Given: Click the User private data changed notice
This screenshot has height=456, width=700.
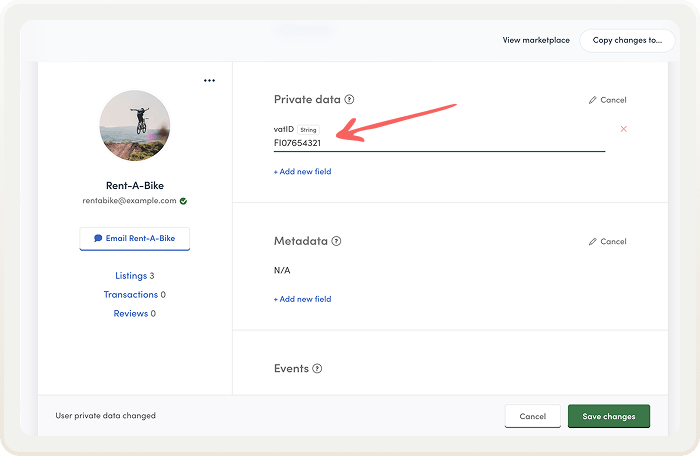Looking at the screenshot, I should 106,416.
